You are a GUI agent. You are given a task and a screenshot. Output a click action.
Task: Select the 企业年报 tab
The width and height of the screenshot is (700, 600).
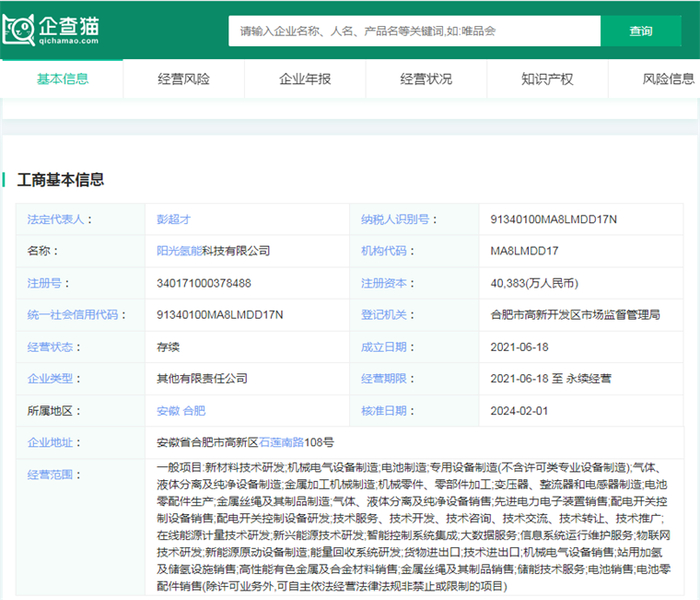[305, 79]
